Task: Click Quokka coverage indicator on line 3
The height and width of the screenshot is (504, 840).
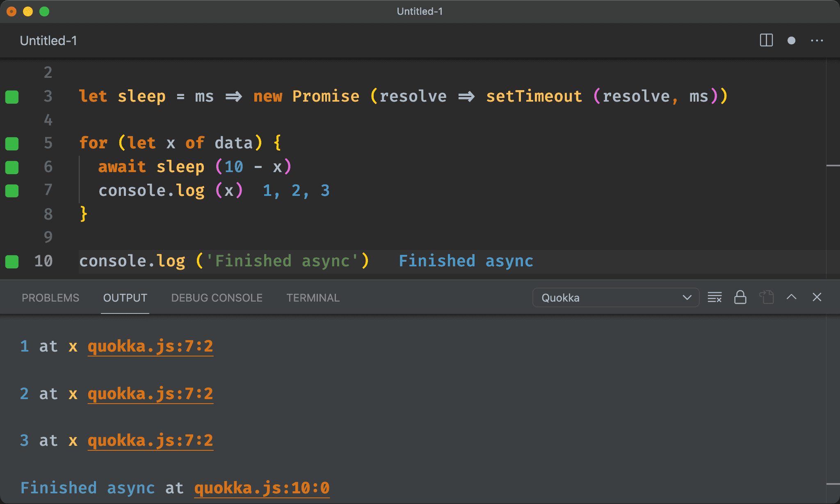Action: (x=12, y=97)
